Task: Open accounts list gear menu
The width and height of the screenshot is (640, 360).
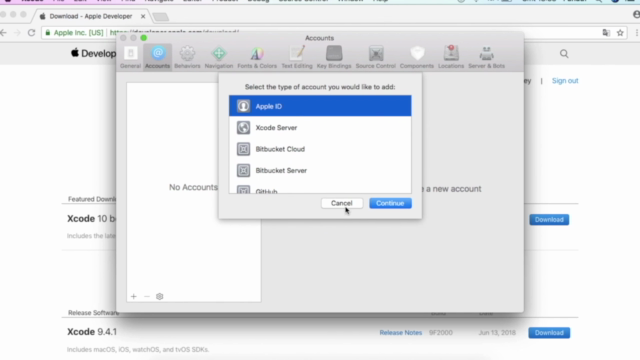Action: pyautogui.click(x=160, y=296)
